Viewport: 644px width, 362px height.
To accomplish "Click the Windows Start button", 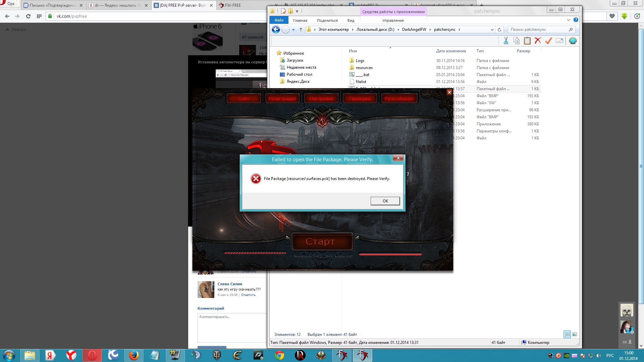I will [9, 355].
